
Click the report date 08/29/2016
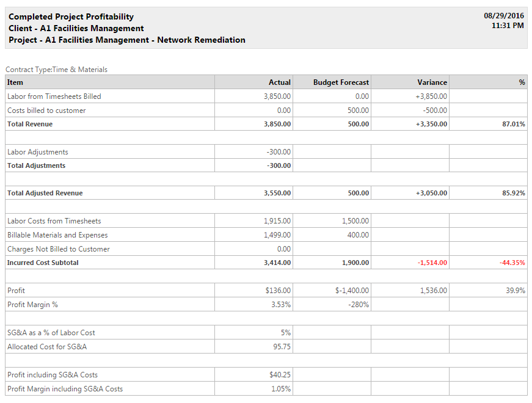(504, 16)
